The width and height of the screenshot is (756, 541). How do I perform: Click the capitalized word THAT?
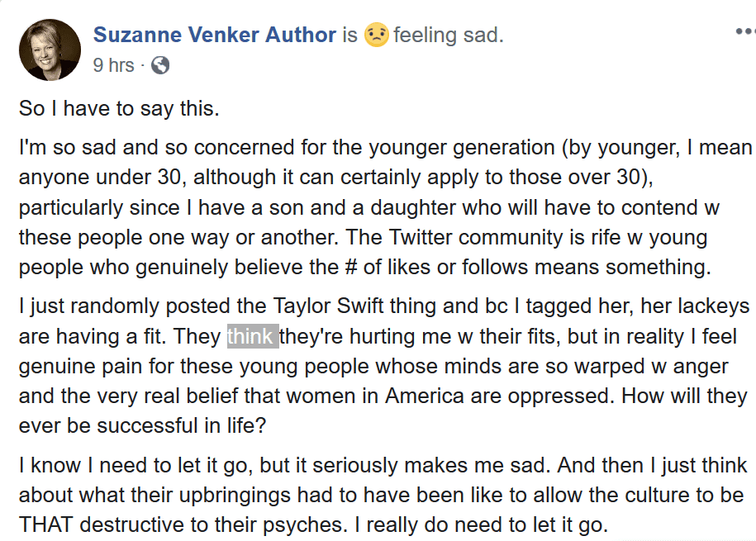click(x=45, y=524)
